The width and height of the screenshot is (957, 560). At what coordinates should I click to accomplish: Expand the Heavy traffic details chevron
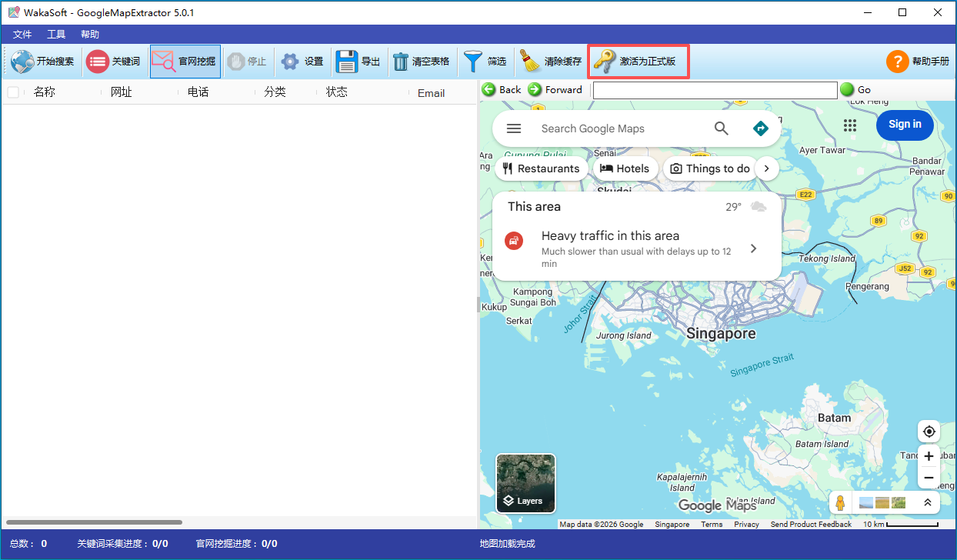(x=753, y=248)
